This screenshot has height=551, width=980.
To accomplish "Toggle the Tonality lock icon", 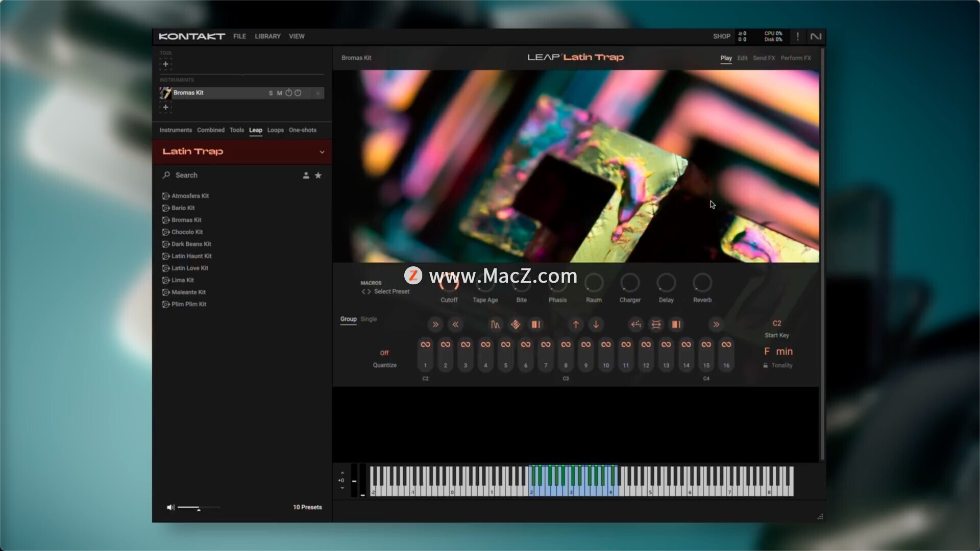I will click(765, 365).
